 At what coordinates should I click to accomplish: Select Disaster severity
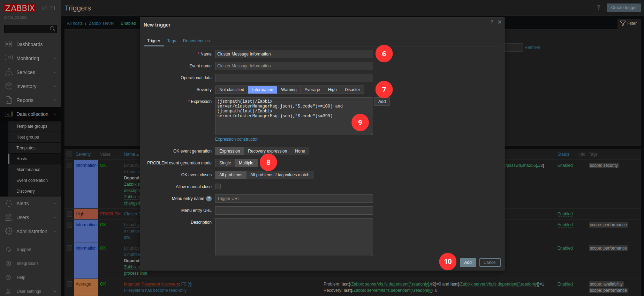click(352, 90)
